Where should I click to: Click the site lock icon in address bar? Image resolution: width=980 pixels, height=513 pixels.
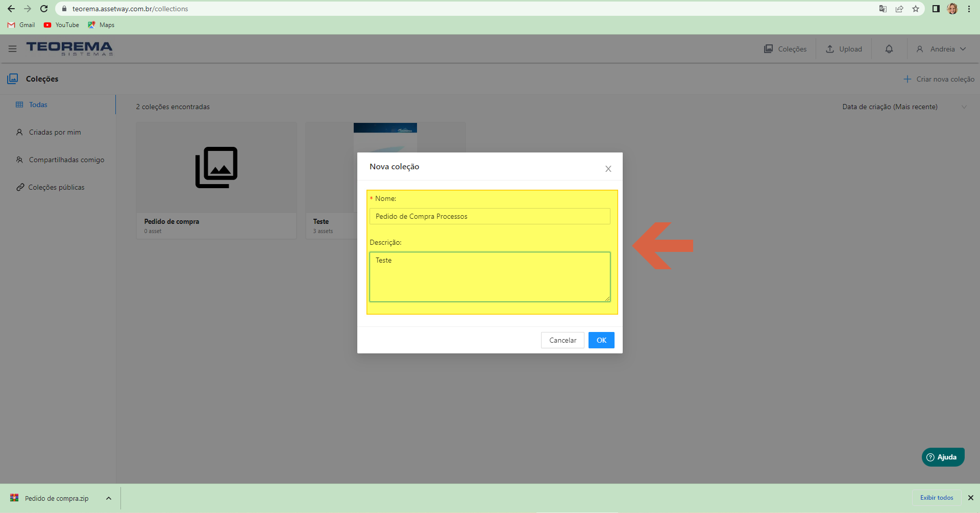coord(64,9)
